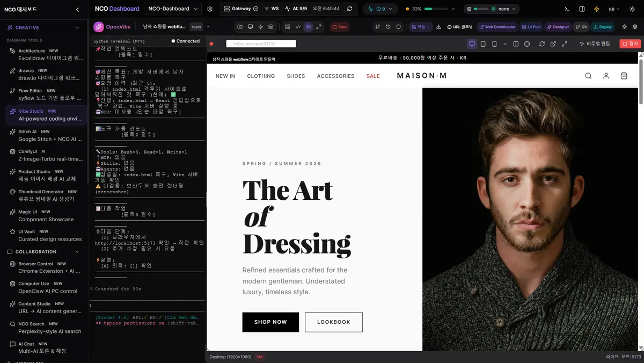Open ComfyUI in sidebar
Screen dimensions: 644x363
(46, 155)
